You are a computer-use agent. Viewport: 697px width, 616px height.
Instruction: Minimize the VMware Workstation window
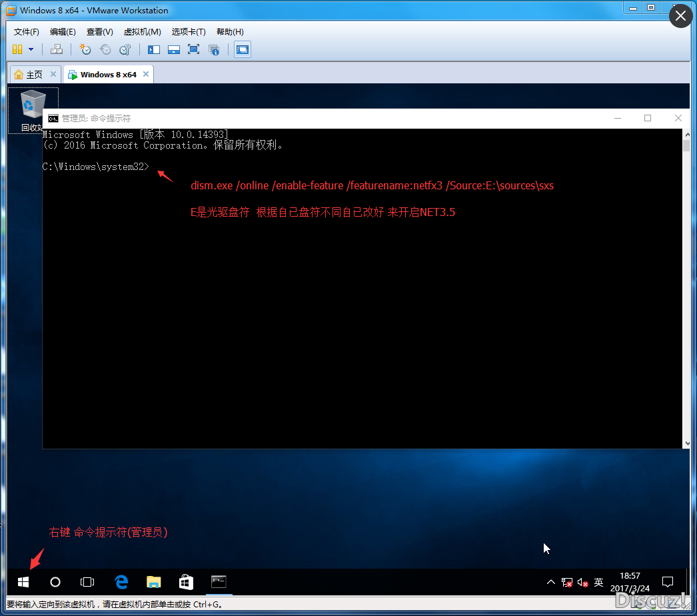632,8
